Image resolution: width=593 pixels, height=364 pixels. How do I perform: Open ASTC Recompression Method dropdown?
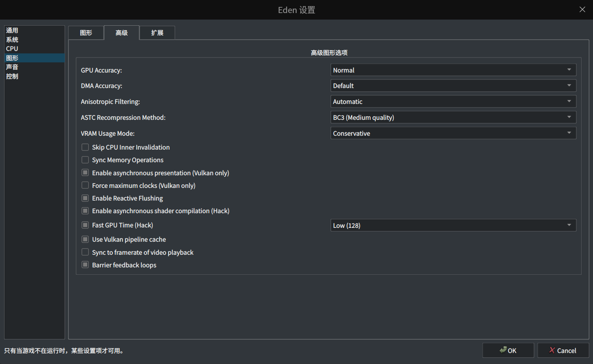(453, 117)
